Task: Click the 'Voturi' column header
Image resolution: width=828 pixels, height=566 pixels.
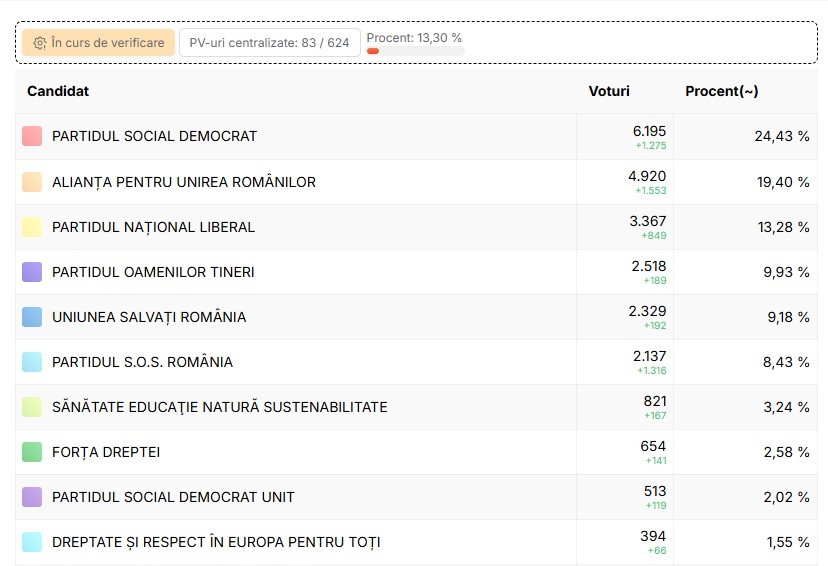Action: click(609, 91)
